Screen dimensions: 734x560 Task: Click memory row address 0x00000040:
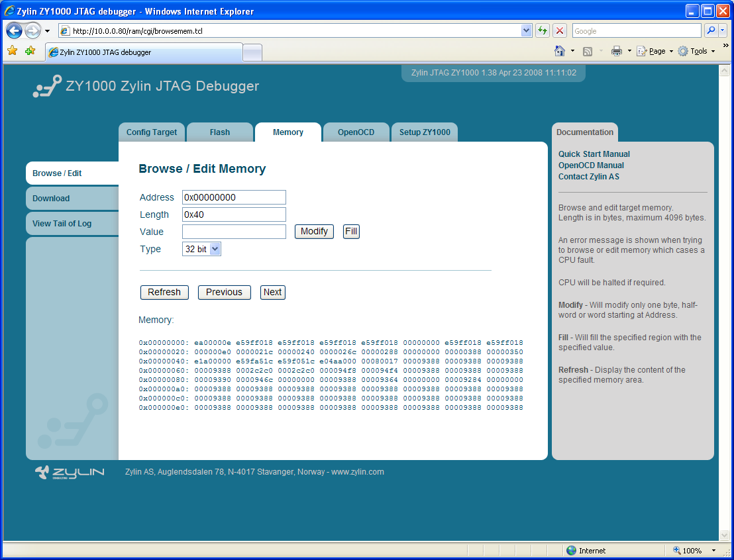click(164, 361)
